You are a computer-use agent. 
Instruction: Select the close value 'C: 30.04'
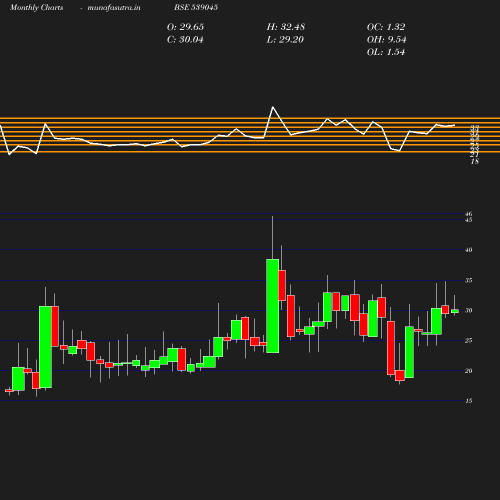(x=185, y=40)
